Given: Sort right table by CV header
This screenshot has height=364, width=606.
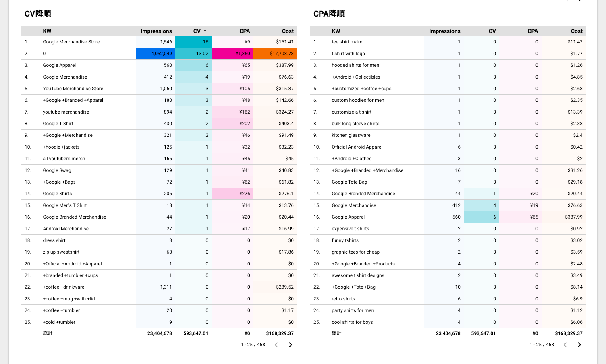Looking at the screenshot, I should (x=492, y=31).
